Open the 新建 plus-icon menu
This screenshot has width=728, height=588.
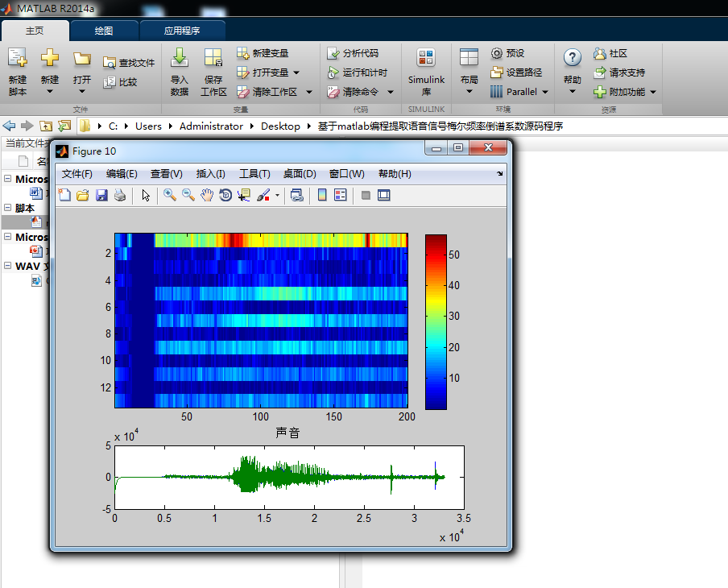pos(50,71)
